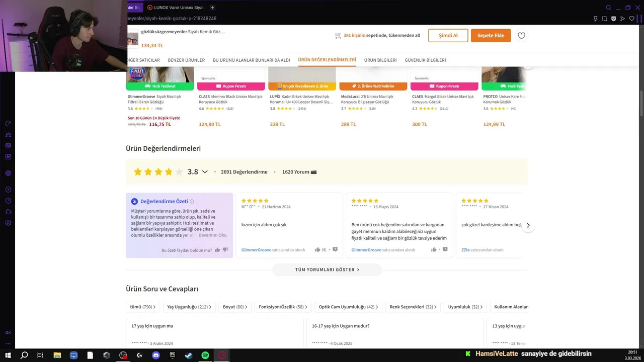Open Epic Games Launcher from taskbar
The image size is (644, 362).
pos(172,355)
